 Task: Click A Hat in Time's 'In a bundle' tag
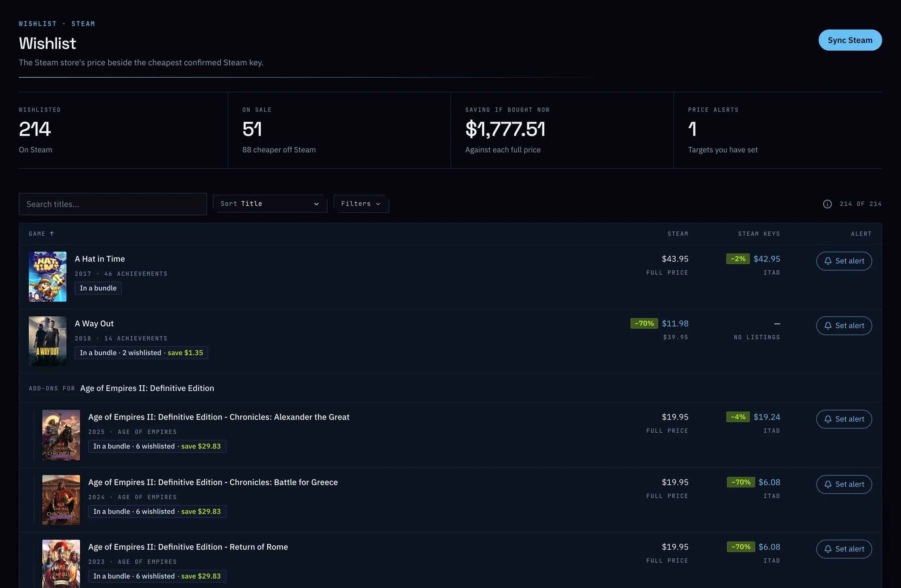click(x=98, y=288)
